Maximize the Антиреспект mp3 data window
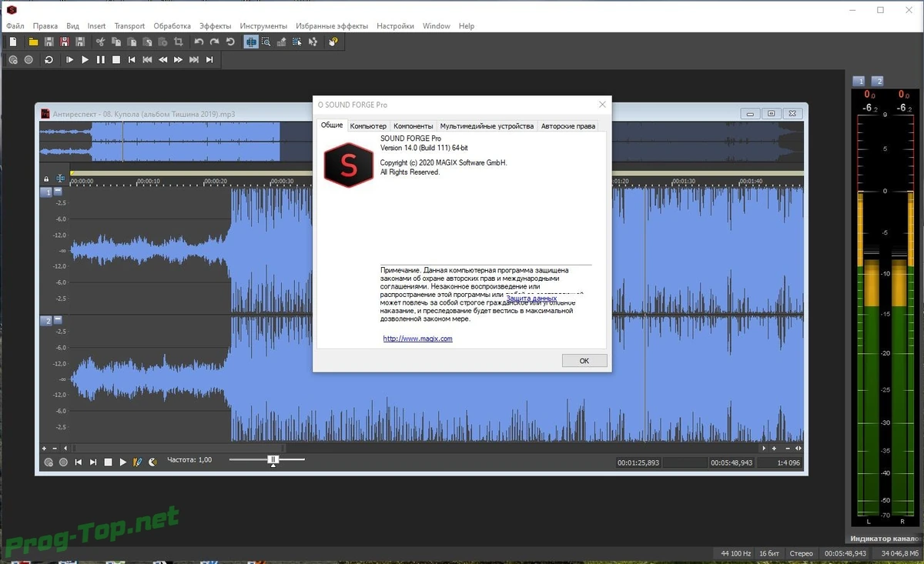The image size is (924, 564). tap(772, 113)
